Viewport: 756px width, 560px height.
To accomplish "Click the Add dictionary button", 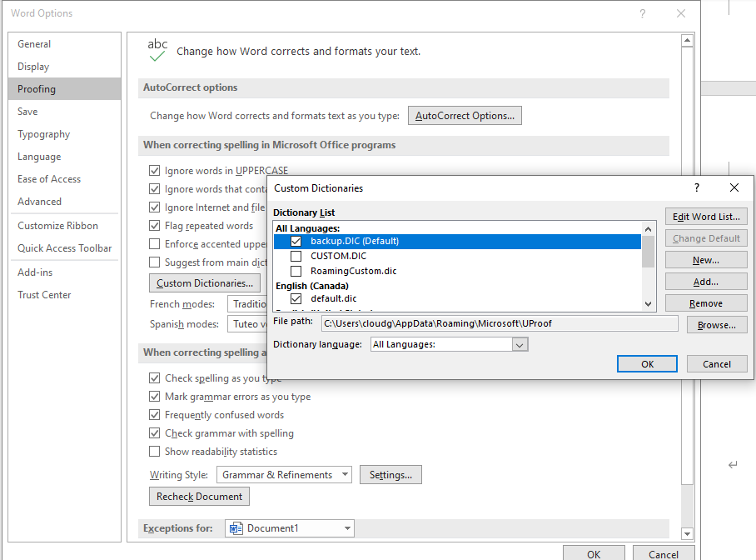I will (706, 282).
